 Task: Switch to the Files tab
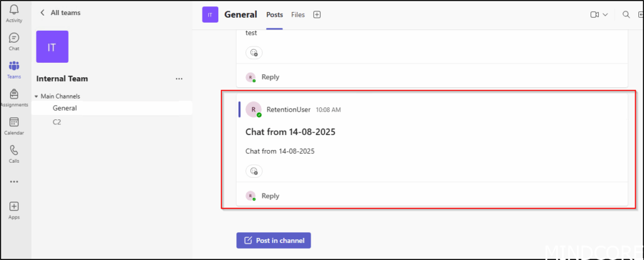[297, 14]
